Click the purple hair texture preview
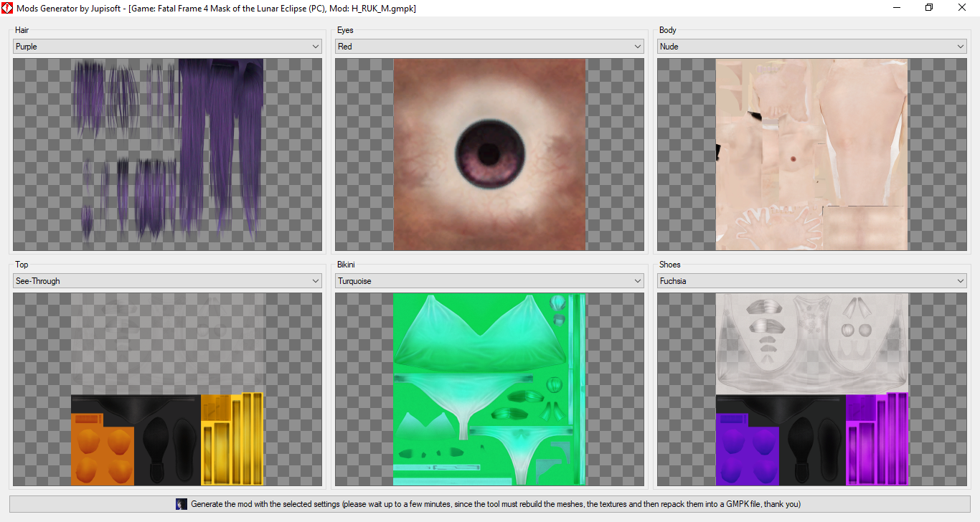 tap(167, 154)
